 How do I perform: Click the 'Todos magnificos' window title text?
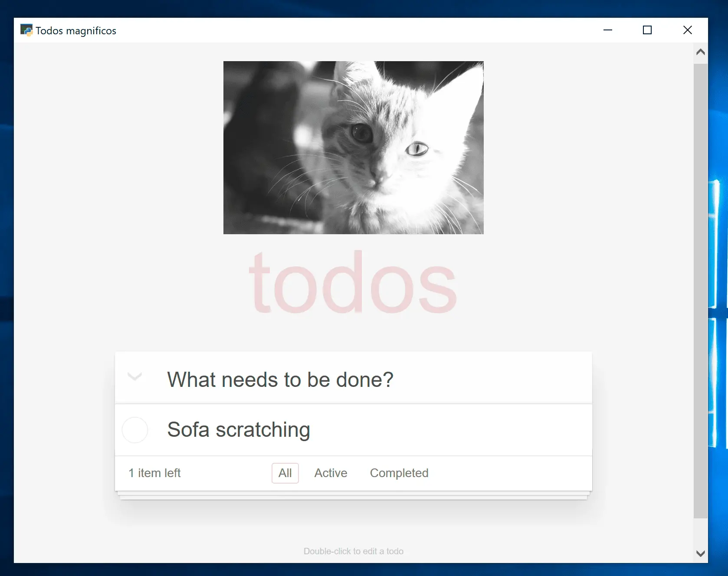pos(76,31)
